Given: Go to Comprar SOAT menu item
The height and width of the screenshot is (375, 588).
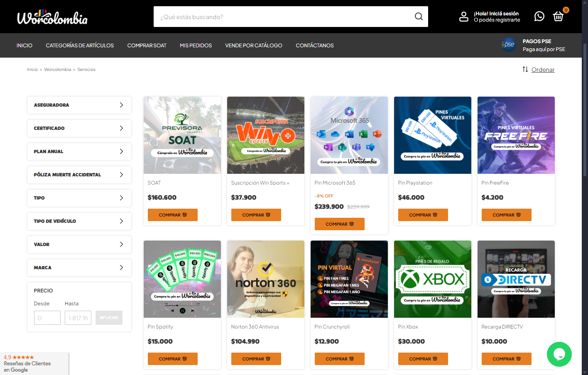Looking at the screenshot, I should click(147, 46).
